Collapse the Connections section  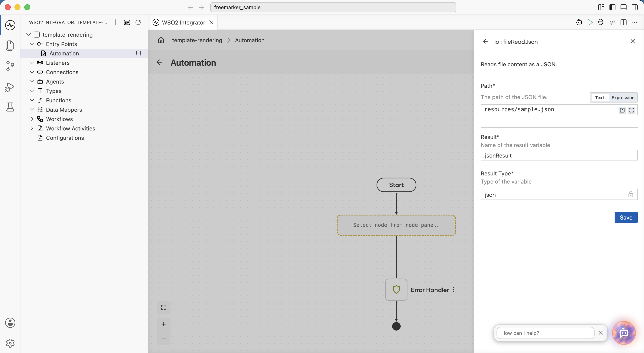(32, 72)
